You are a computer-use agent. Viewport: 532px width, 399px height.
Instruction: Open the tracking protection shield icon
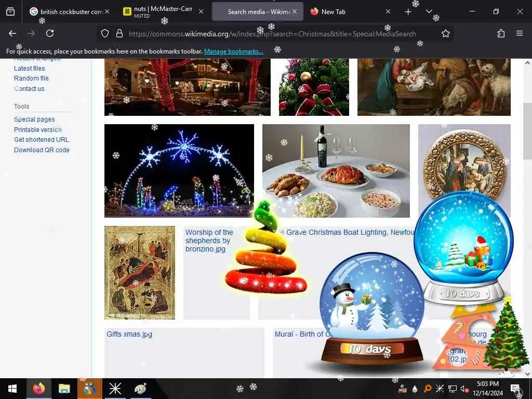pos(105,34)
